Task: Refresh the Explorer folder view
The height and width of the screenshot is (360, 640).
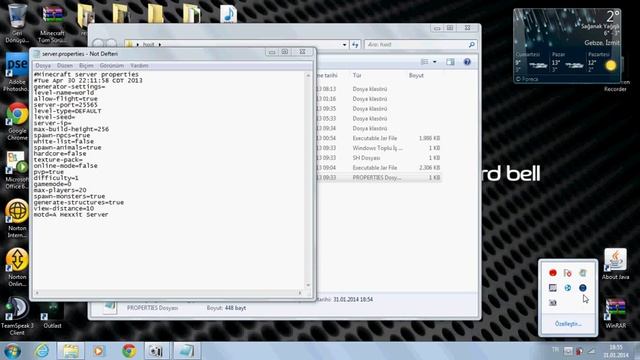Action: [355, 44]
